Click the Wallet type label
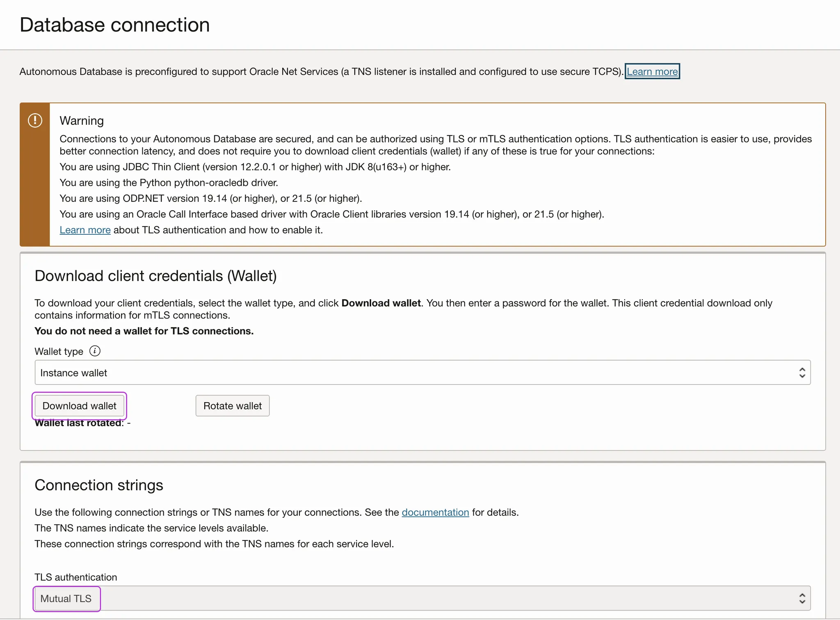The image size is (840, 620). [59, 352]
